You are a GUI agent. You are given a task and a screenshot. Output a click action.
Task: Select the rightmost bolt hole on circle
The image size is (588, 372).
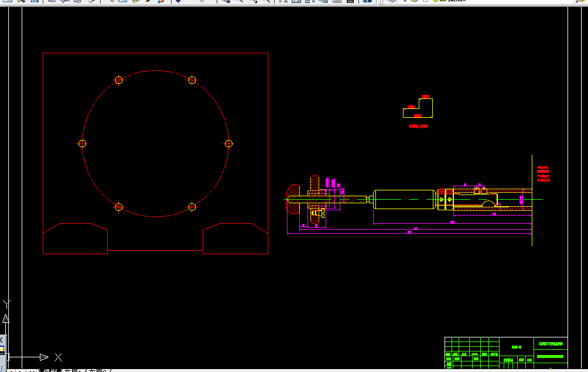[x=229, y=144]
